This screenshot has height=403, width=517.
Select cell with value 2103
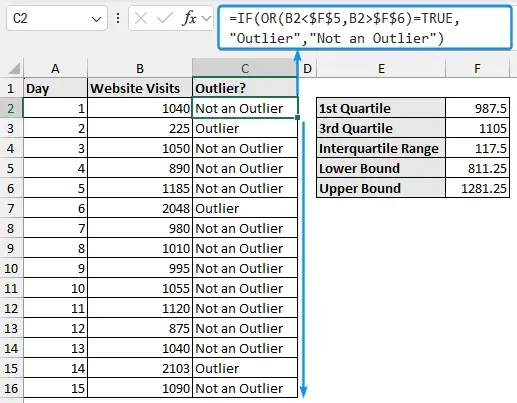pos(140,368)
